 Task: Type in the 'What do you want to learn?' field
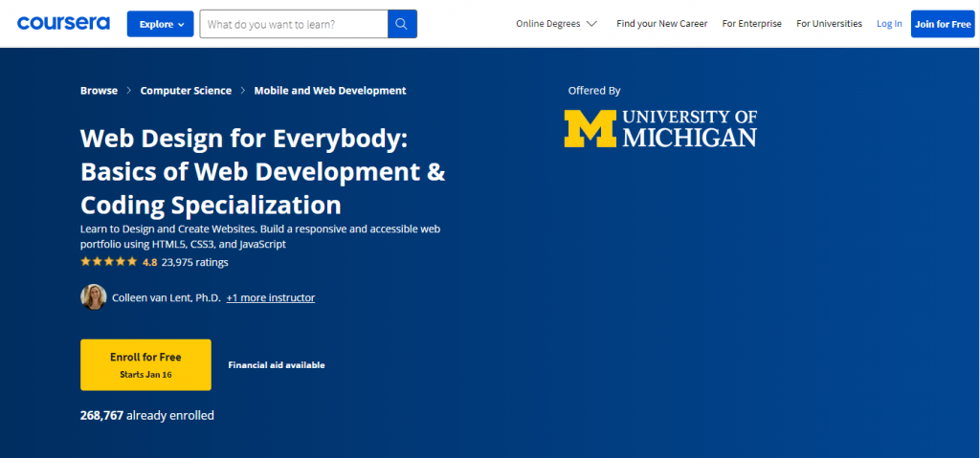click(x=293, y=24)
